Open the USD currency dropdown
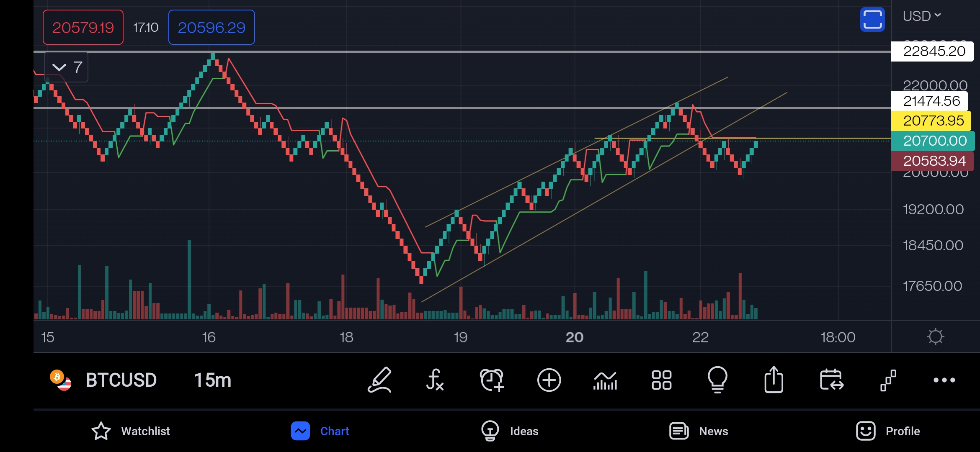The image size is (980, 452). (x=922, y=16)
